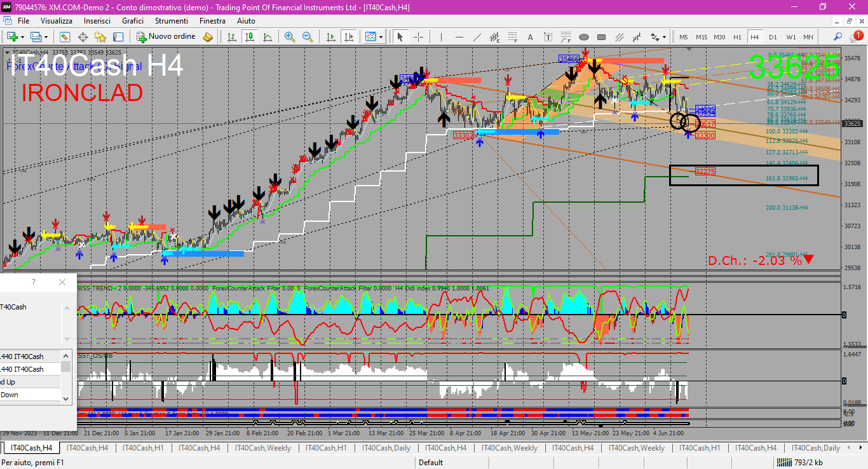Toggle chart shift
Viewport: 868px width, 469px height.
349,37
